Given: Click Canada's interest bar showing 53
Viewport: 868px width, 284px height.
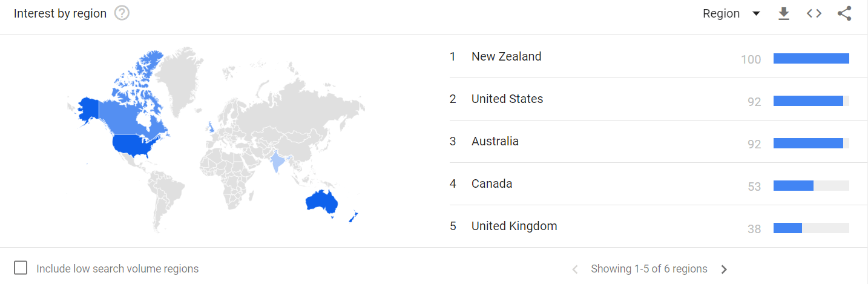Looking at the screenshot, I should (x=811, y=186).
